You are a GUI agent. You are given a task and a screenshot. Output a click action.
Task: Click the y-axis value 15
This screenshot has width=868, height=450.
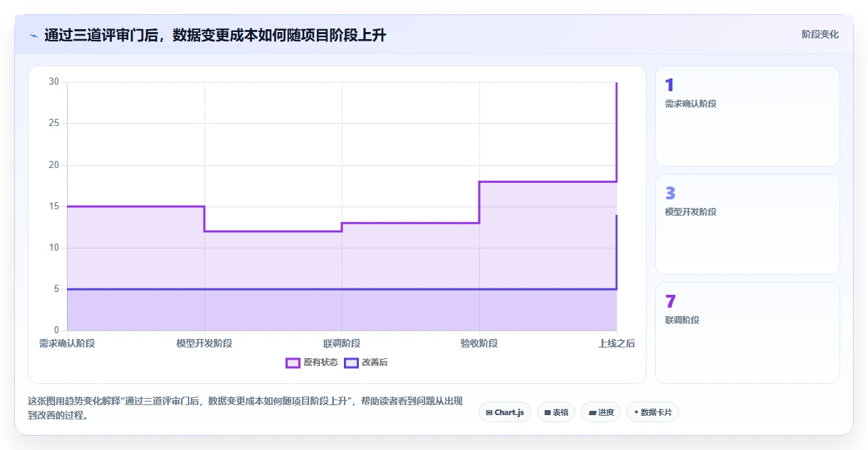click(54, 206)
